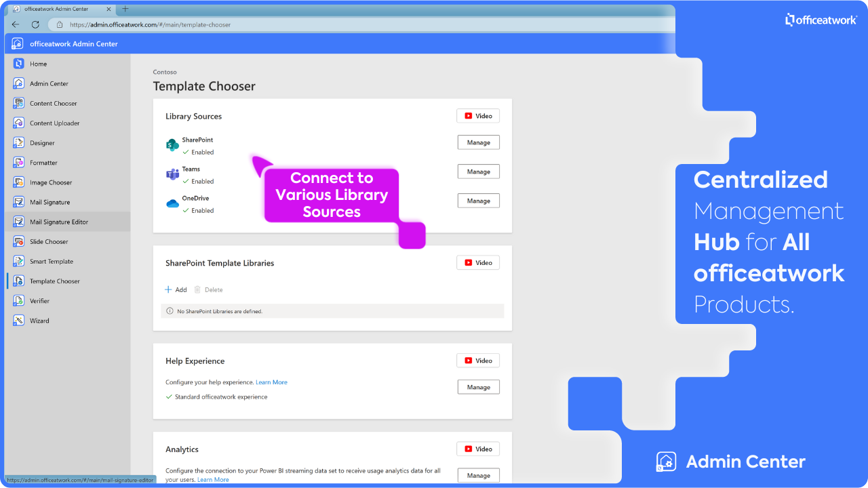Click the info icon in the SharePoint Libraries notice
The width and height of the screenshot is (868, 488).
tap(170, 311)
